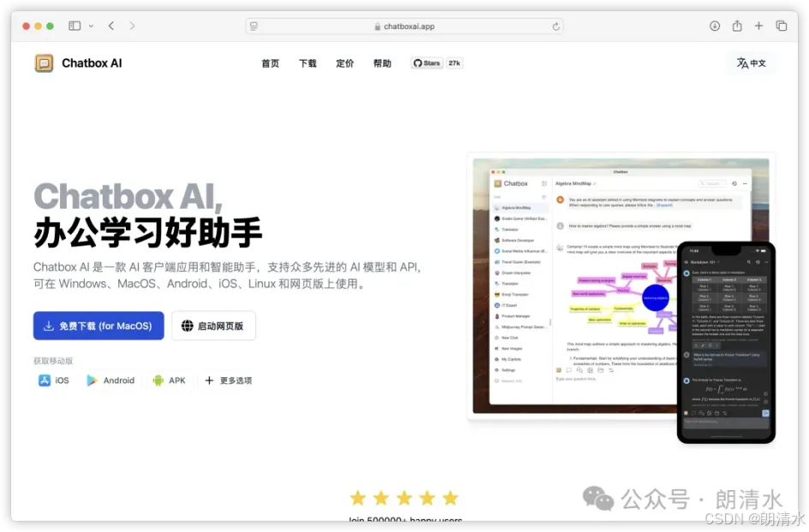Viewport: 809px width, 532px height.
Task: Click the 27k star count
Action: click(x=454, y=63)
